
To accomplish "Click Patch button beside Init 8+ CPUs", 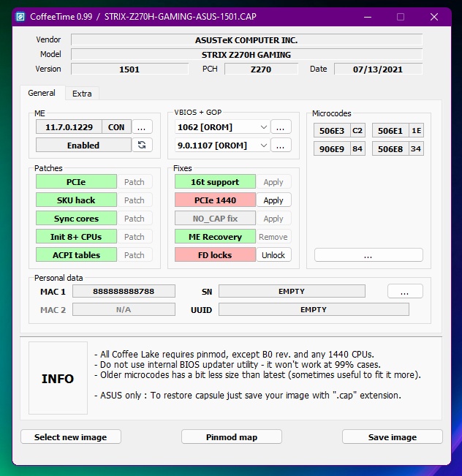I will pos(135,236).
